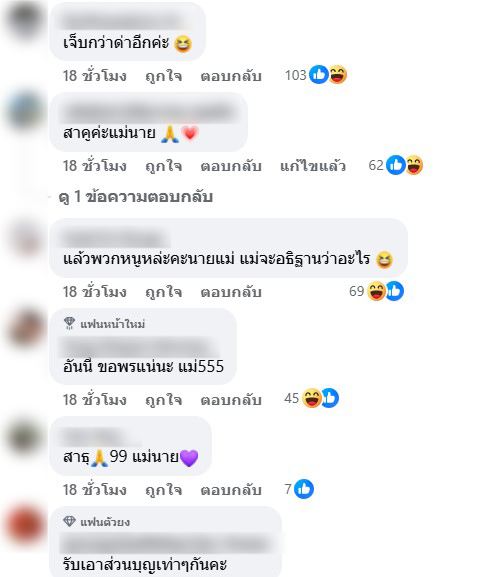Click the blurred name above สาคูค่ะแม่นาย
The image size is (503, 577).
point(149,112)
